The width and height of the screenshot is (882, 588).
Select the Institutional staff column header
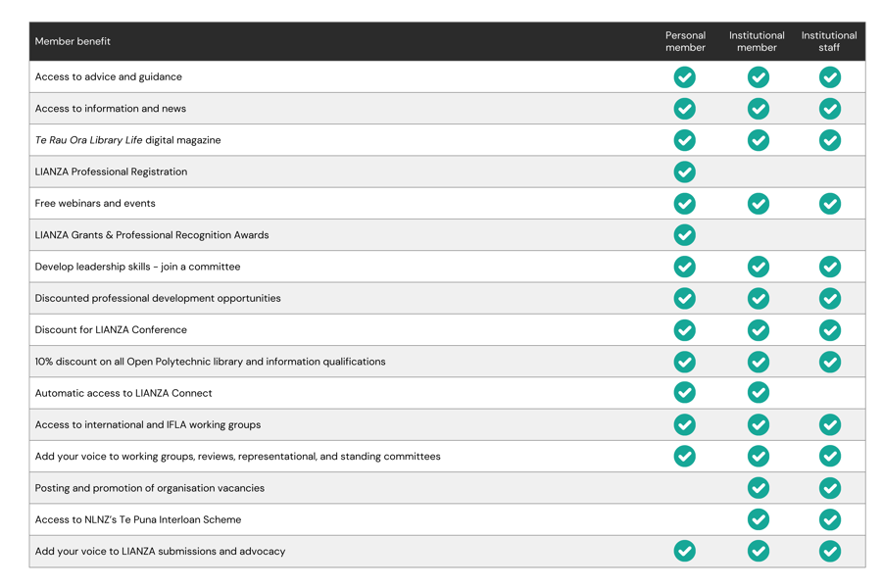tap(829, 41)
